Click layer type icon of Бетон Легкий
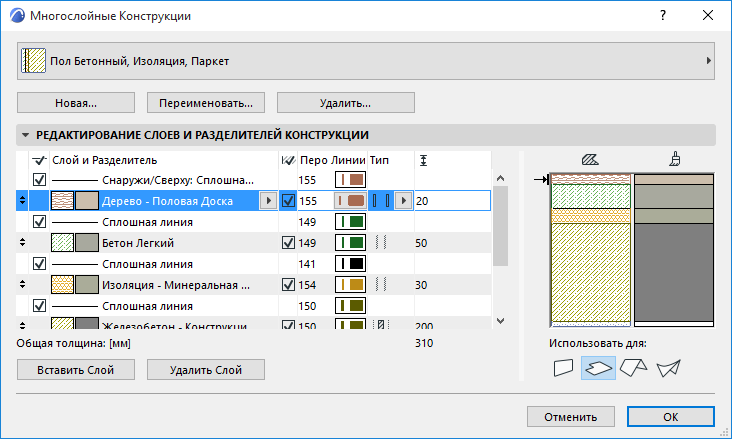 pos(381,242)
